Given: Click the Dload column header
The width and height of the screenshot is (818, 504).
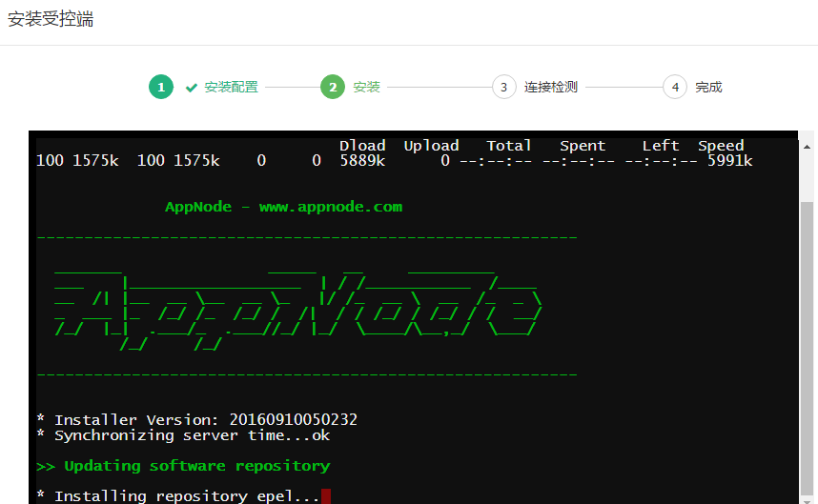Looking at the screenshot, I should 362,146.
